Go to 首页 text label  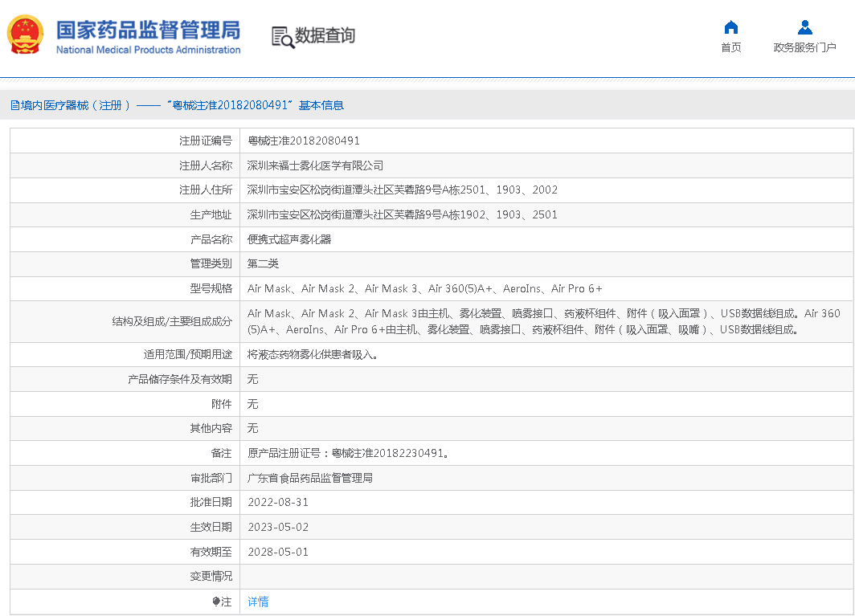click(730, 48)
